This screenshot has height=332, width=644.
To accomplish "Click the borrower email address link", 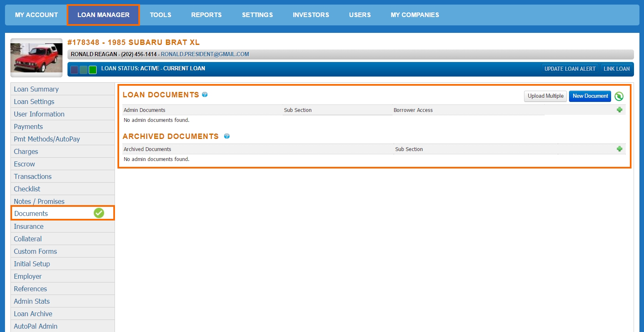I will [x=205, y=54].
